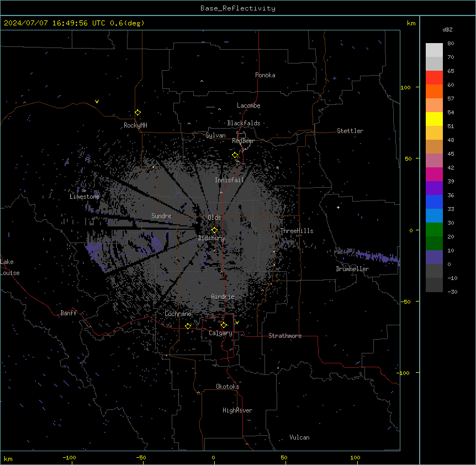Click the -30 value in the dBZ legend
Screen dimensions: 476x465
tap(452, 292)
